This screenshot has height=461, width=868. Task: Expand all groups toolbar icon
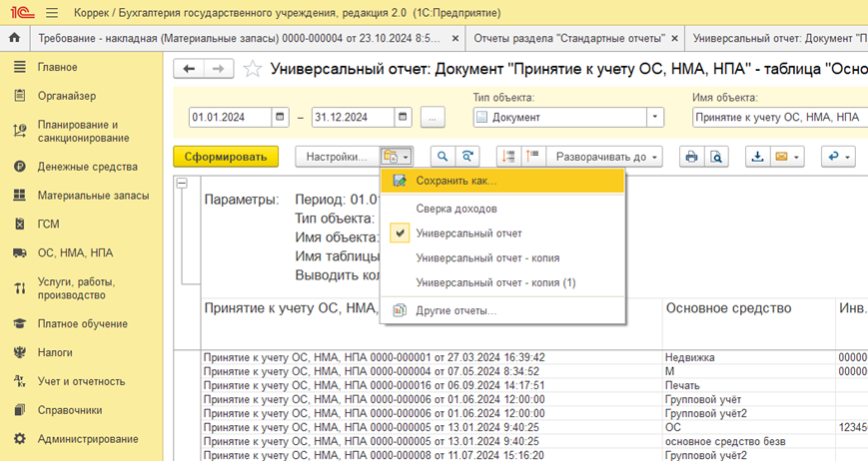532,157
